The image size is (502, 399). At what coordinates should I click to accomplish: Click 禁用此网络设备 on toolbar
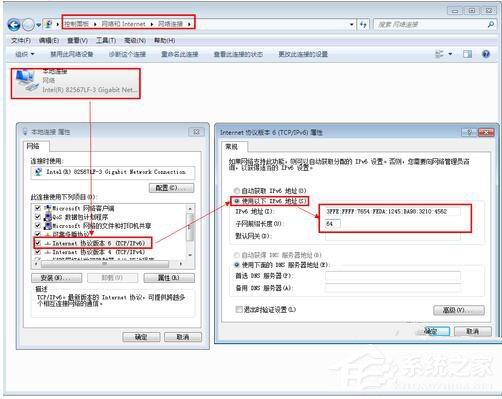[72, 54]
